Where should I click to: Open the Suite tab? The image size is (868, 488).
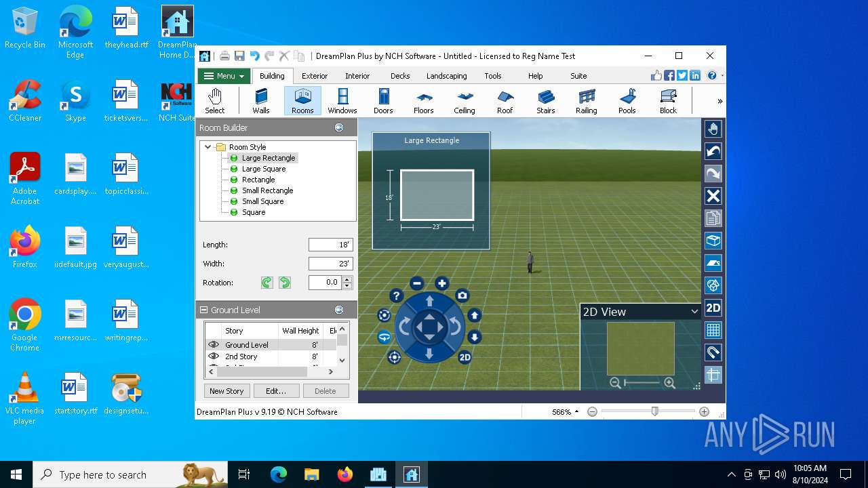pos(578,76)
